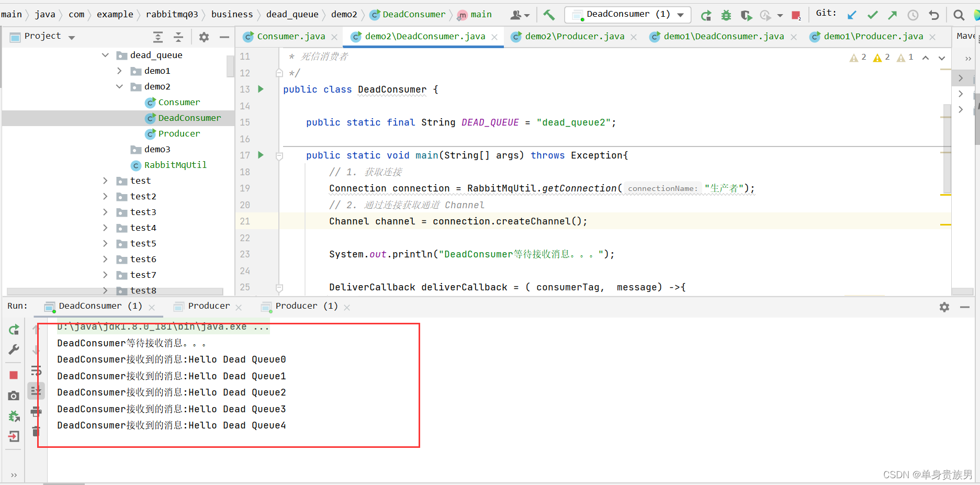Collapse the dead_queue folder
This screenshot has width=980, height=485.
(x=105, y=55)
